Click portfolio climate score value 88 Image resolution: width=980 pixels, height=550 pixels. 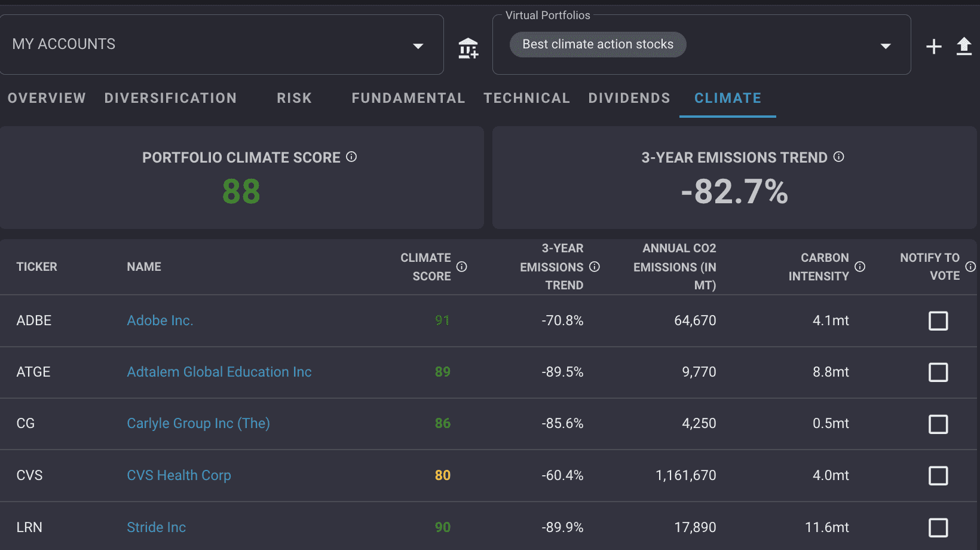(241, 192)
